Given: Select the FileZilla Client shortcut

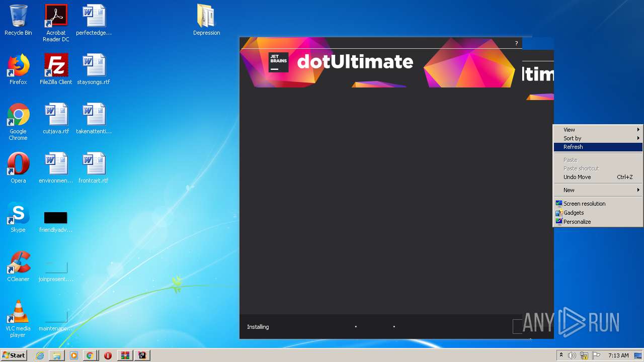Looking at the screenshot, I should tap(56, 69).
